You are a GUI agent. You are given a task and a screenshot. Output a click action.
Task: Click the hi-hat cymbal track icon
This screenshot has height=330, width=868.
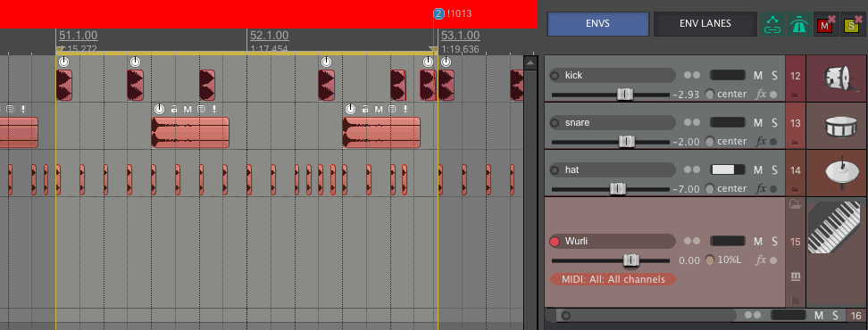[837, 173]
